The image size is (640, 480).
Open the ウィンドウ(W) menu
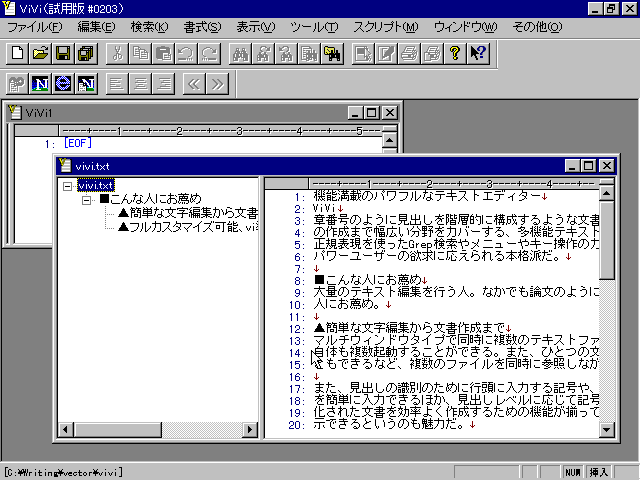pos(465,27)
